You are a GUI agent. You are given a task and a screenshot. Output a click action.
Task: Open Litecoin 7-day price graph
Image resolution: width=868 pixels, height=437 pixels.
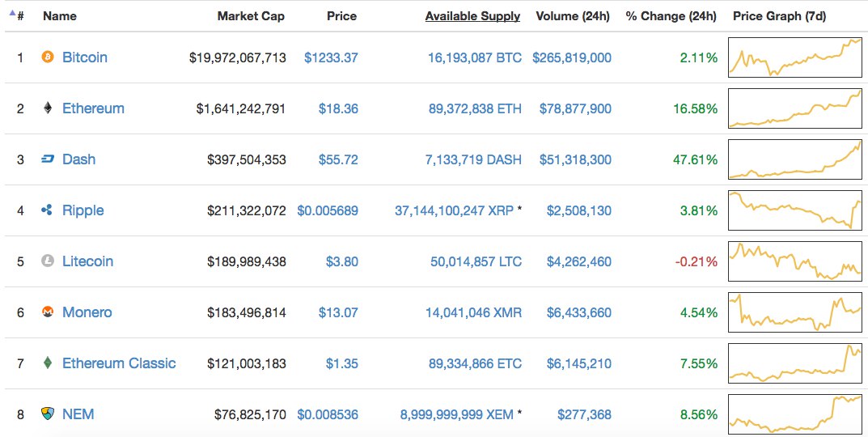click(x=795, y=261)
